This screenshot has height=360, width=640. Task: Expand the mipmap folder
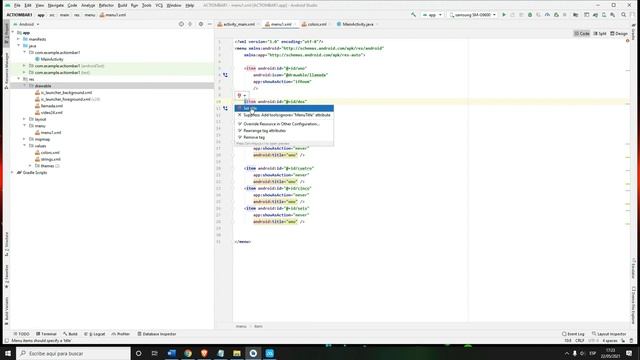[24, 139]
